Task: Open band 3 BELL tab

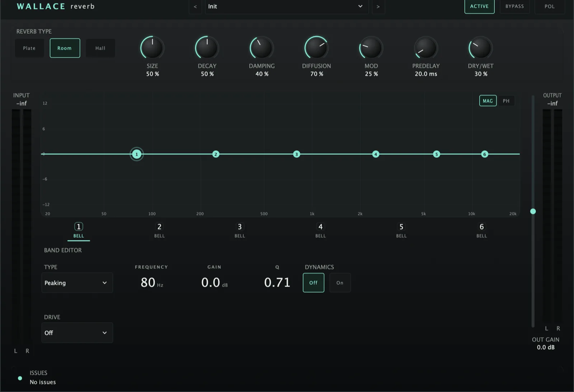Action: [x=240, y=231]
